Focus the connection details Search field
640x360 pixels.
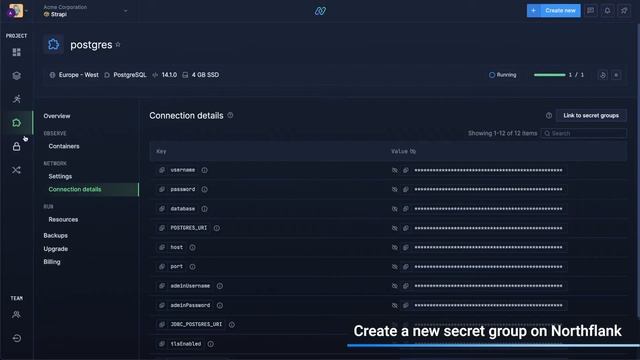[x=584, y=133]
